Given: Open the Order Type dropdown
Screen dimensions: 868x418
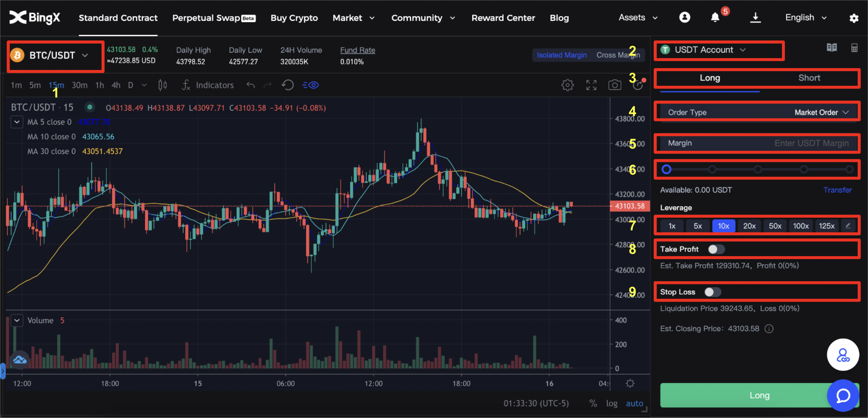Looking at the screenshot, I should click(x=821, y=112).
